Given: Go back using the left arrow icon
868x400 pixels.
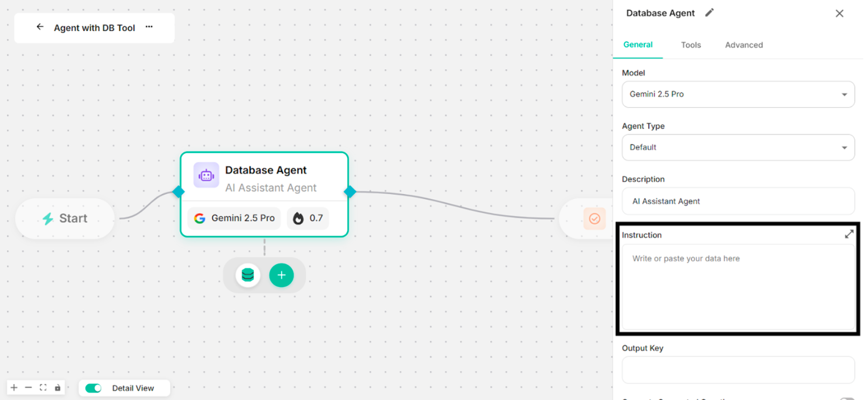Looking at the screenshot, I should 40,27.
